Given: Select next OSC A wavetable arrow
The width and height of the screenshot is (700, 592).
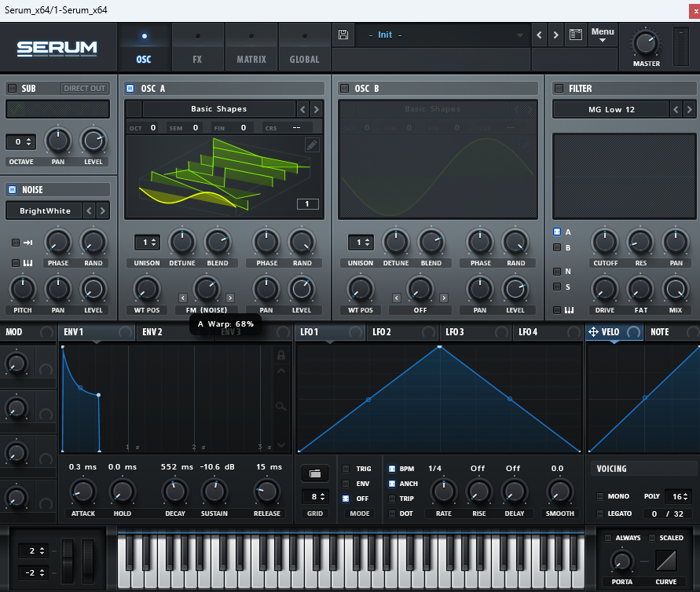Looking at the screenshot, I should [x=316, y=109].
